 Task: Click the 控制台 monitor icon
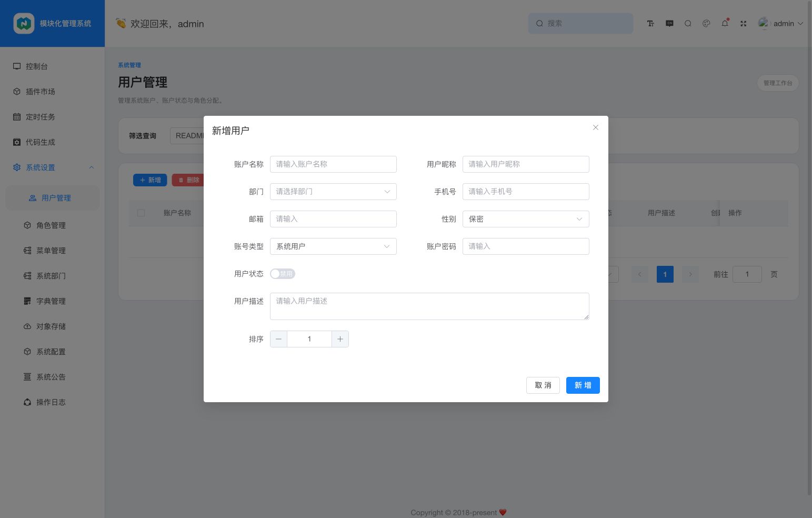tap(17, 66)
